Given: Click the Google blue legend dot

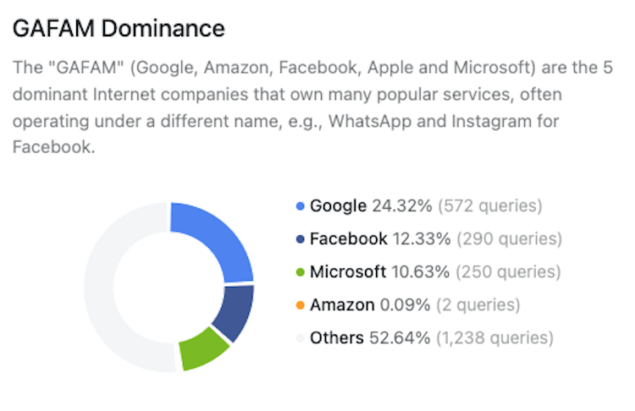Looking at the screenshot, I should click(300, 206).
